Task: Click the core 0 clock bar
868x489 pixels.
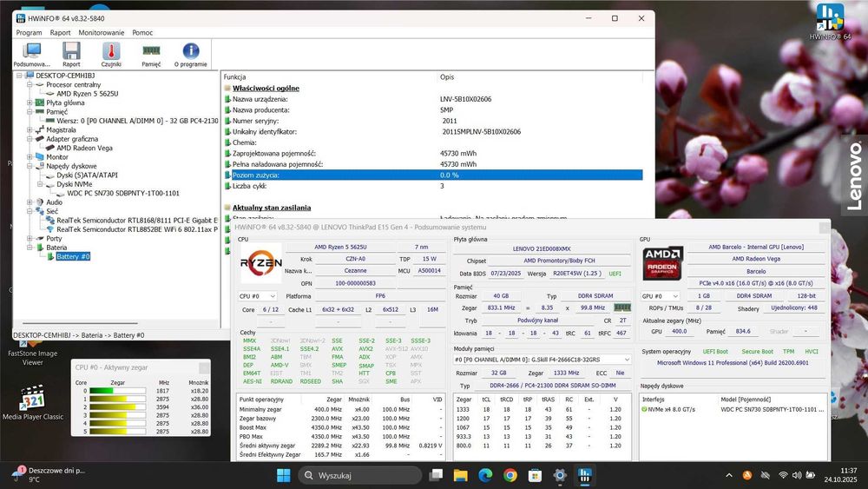Action: tap(117, 391)
